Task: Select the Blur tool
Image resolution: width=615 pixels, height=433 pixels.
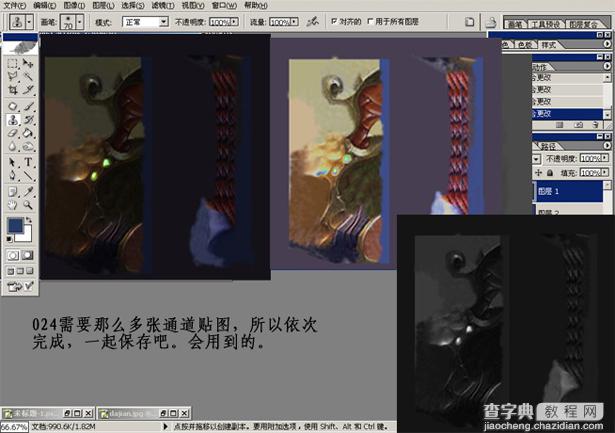Action: point(12,146)
